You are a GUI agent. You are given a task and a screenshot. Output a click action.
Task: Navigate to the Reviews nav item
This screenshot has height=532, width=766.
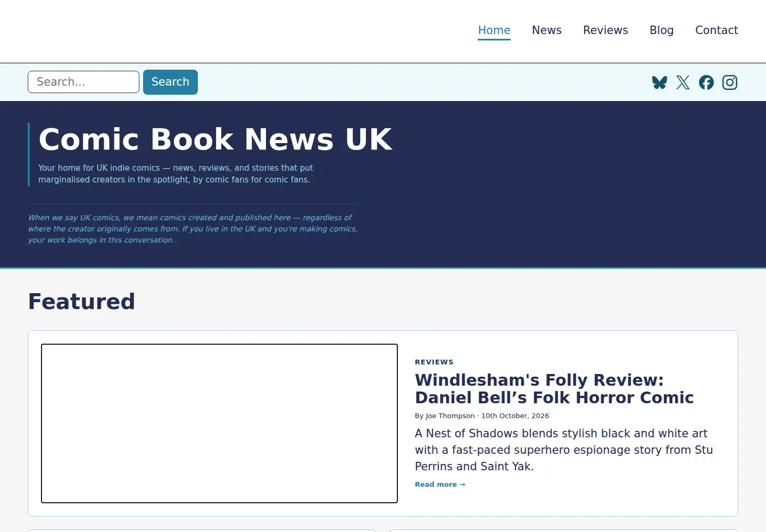[605, 30]
